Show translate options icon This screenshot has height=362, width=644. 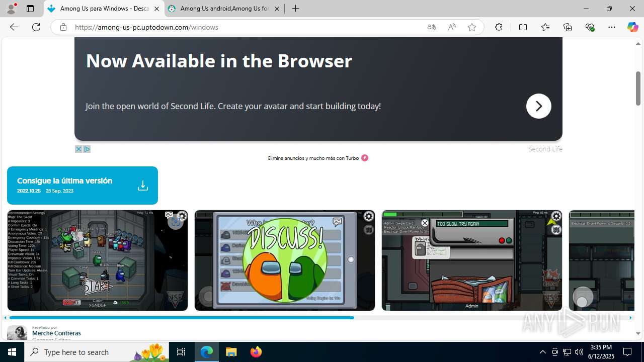tap(432, 27)
